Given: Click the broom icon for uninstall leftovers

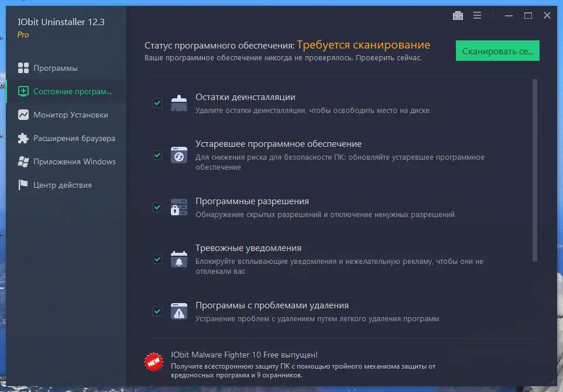Looking at the screenshot, I should 179,103.
